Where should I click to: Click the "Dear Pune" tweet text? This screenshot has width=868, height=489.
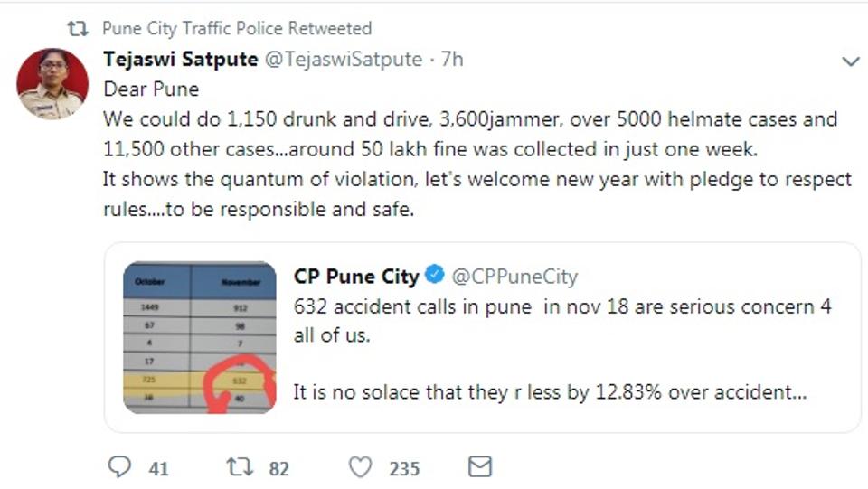tap(151, 89)
